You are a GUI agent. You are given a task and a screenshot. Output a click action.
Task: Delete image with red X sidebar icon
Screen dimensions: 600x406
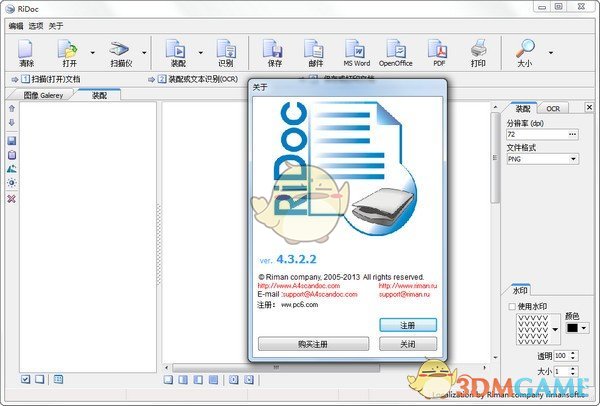coord(11,199)
